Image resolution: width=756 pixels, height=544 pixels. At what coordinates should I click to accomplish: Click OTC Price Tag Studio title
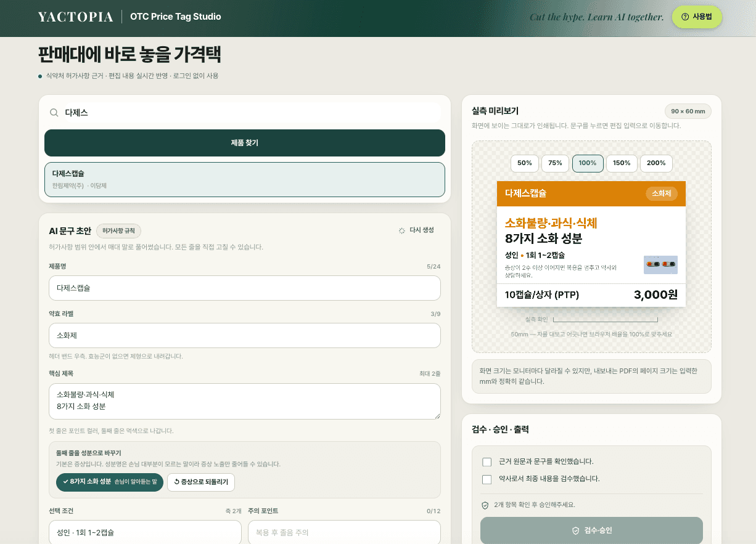pyautogui.click(x=175, y=17)
